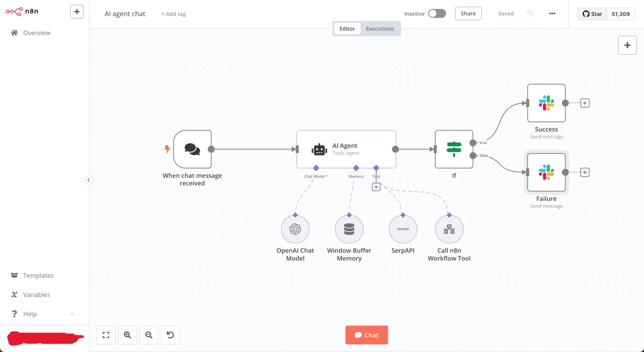Zoom in on the workflow canvas
The height and width of the screenshot is (352, 644).
tap(127, 335)
